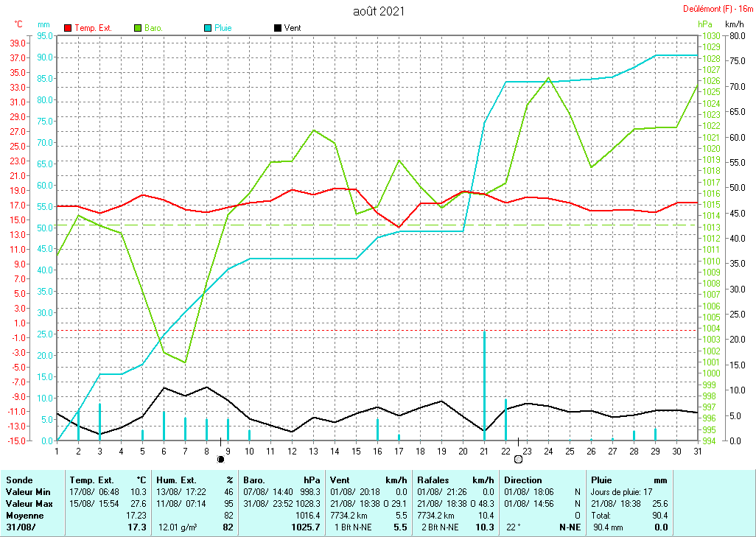Click the red Temp. Ext. legend swatch
This screenshot has height=537, width=756.
click(69, 28)
